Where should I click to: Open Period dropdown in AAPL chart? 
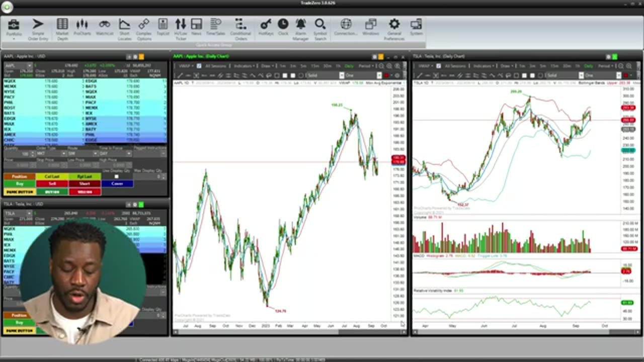[x=366, y=66]
